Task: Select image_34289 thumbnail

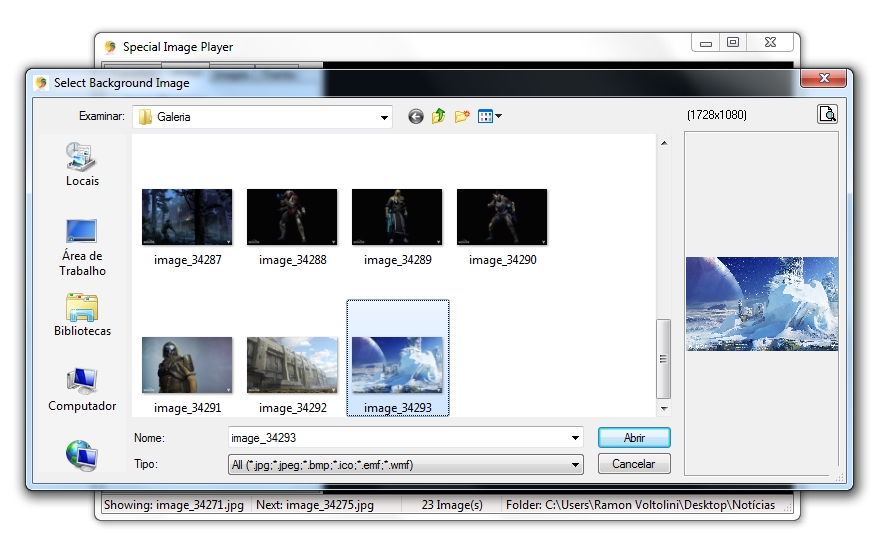Action: pos(397,217)
